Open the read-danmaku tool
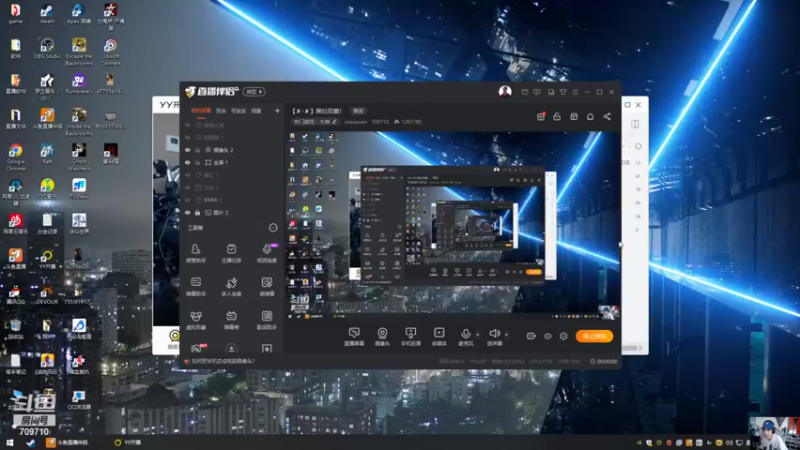 coord(266,287)
